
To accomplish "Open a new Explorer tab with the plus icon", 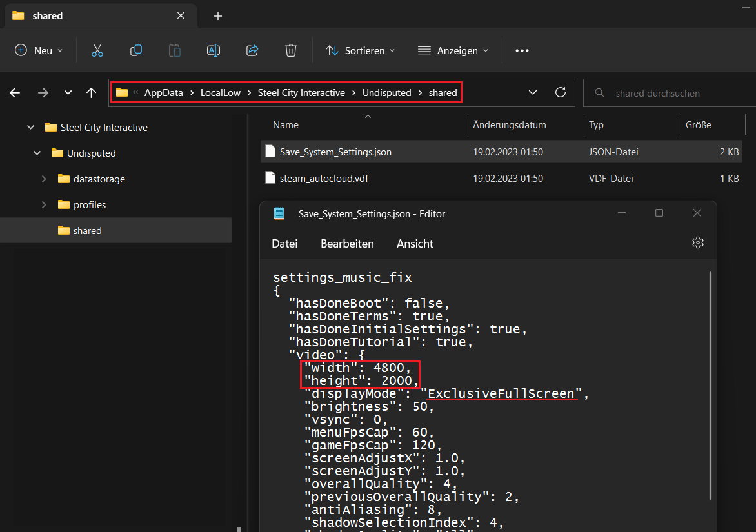I will [x=217, y=15].
